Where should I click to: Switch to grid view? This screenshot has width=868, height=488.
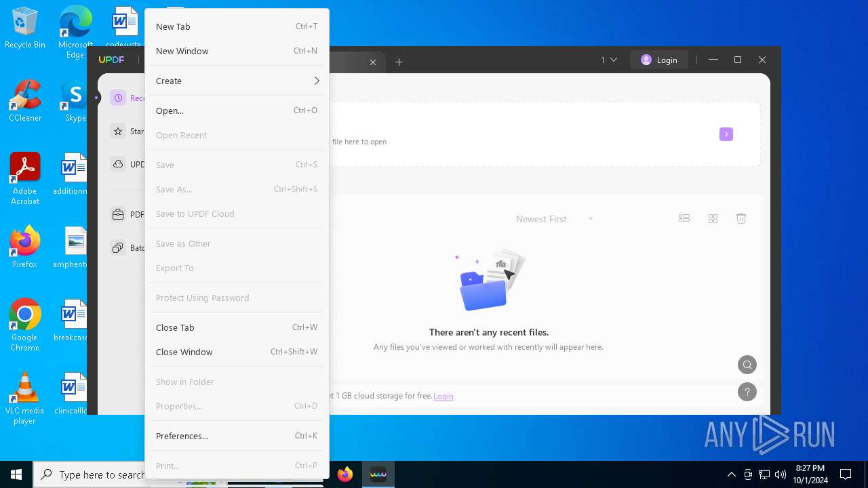click(713, 218)
